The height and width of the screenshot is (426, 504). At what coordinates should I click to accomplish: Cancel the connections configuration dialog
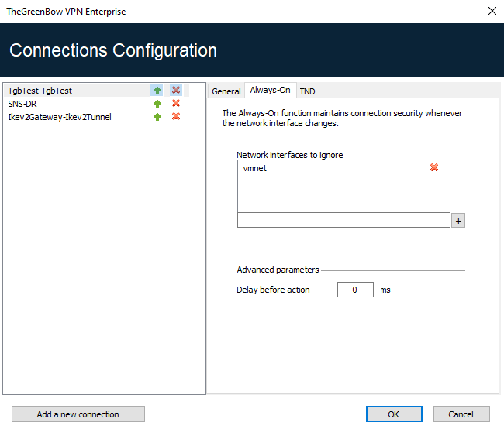(461, 414)
